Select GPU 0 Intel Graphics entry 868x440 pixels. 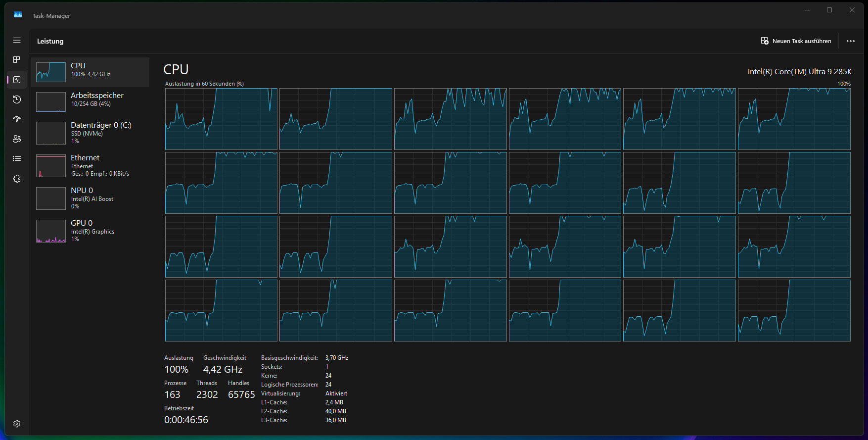tap(91, 231)
